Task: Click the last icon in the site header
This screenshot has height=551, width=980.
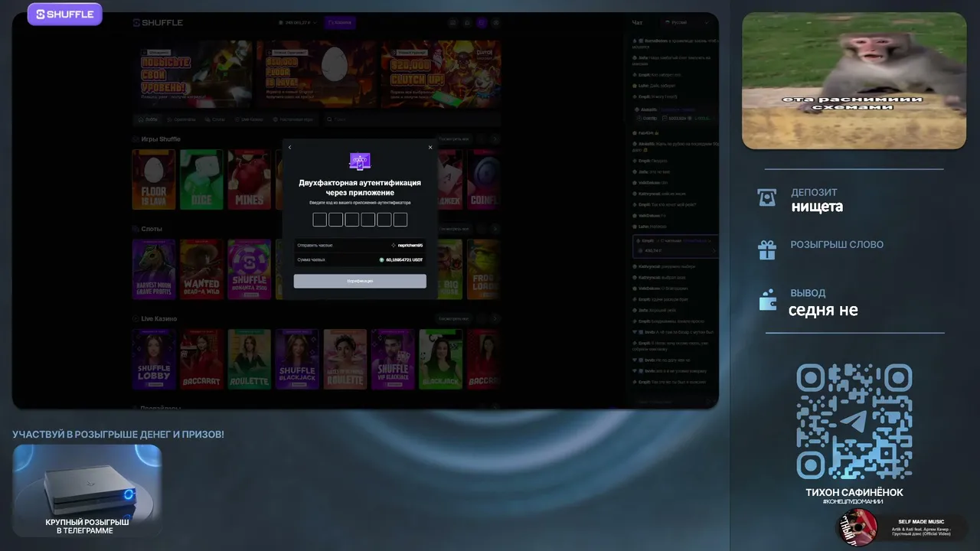Action: [495, 23]
